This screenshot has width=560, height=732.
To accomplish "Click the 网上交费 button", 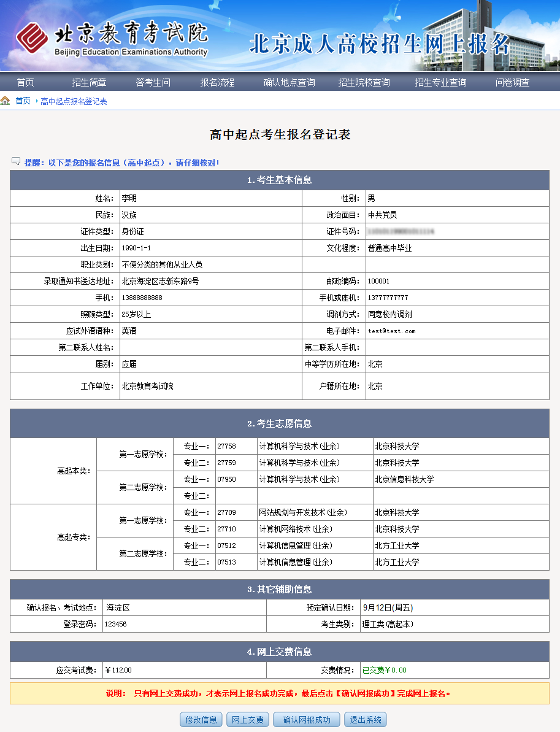I will [x=248, y=720].
